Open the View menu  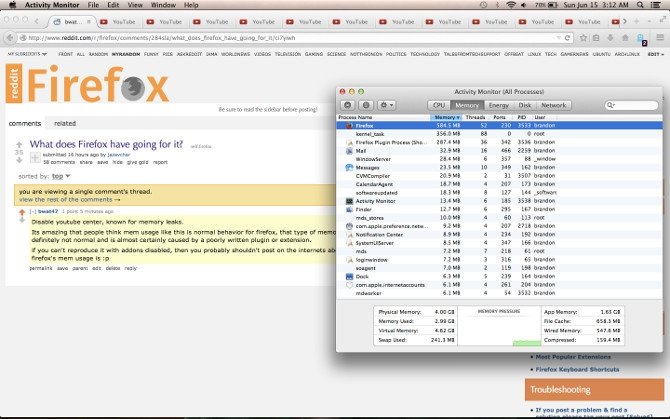coord(135,5)
